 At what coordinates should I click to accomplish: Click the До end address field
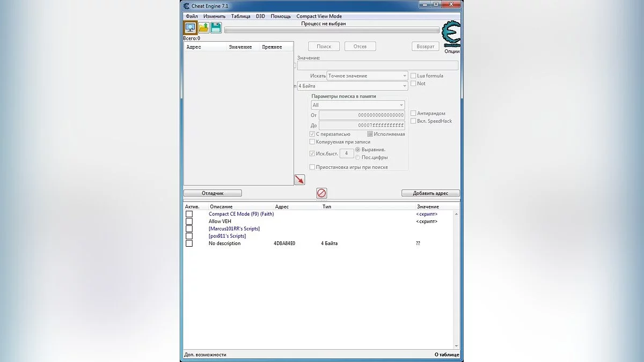[362, 125]
